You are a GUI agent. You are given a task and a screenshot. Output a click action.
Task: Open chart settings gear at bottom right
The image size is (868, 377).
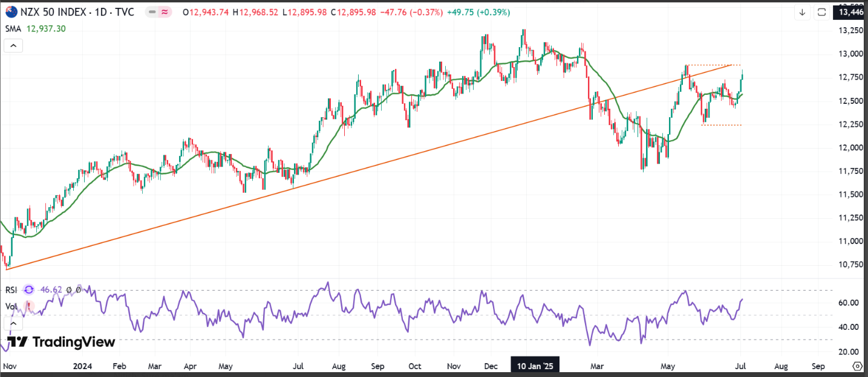point(857,366)
